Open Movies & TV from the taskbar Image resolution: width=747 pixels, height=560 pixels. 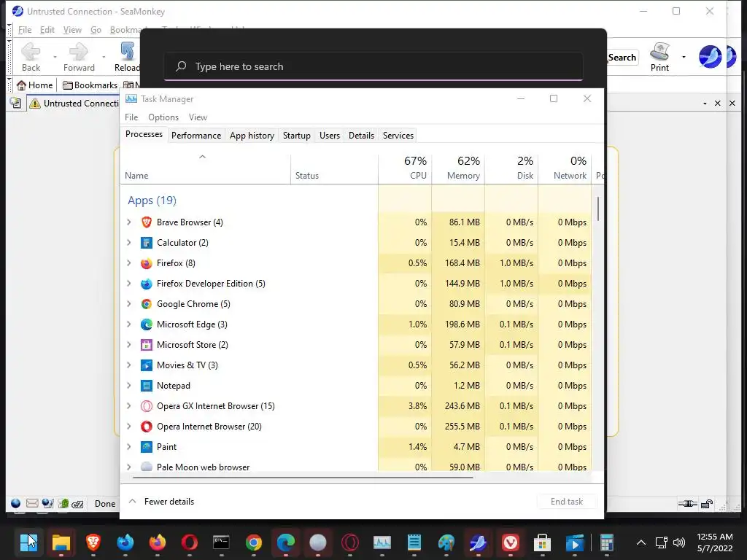(x=575, y=542)
